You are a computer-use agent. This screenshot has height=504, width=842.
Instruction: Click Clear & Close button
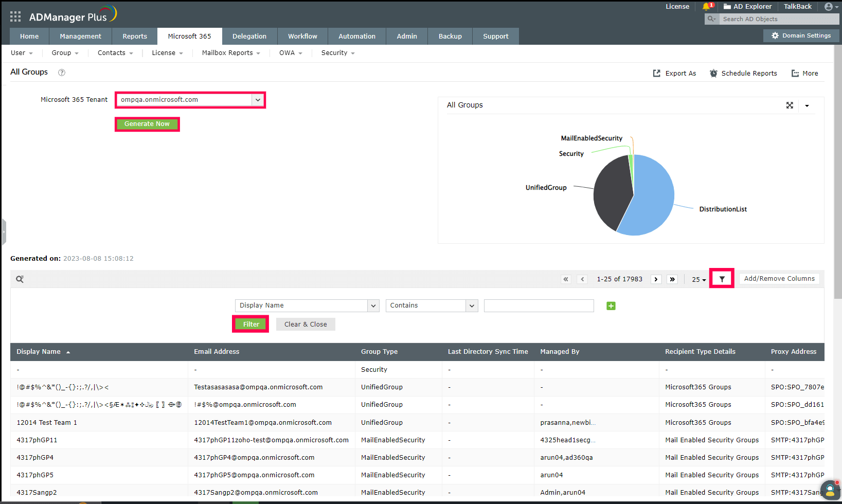click(306, 325)
